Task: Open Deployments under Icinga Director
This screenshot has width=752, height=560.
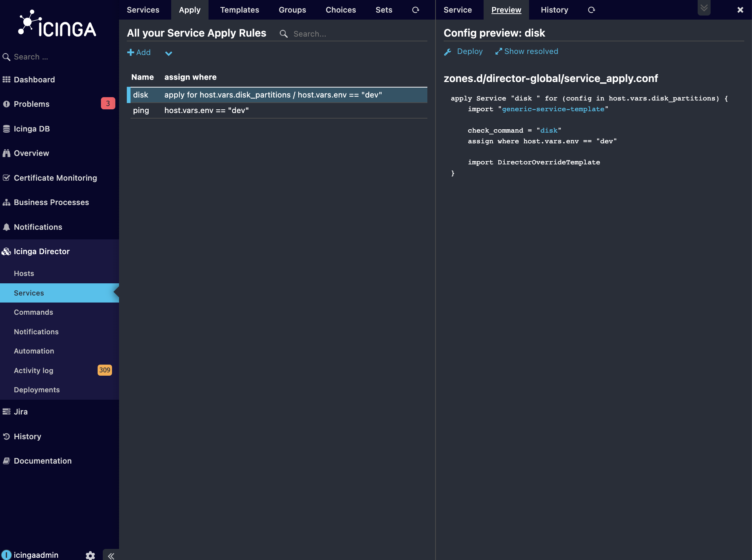Action: [x=37, y=390]
